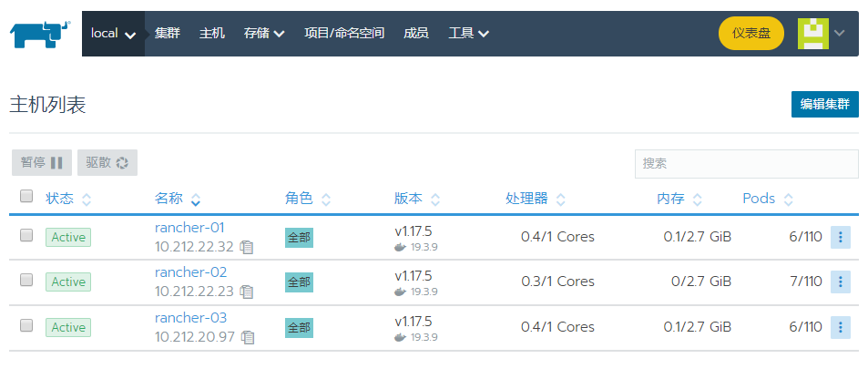This screenshot has height=379, width=868.
Task: Click the 驱散 drain button
Action: pos(107,162)
